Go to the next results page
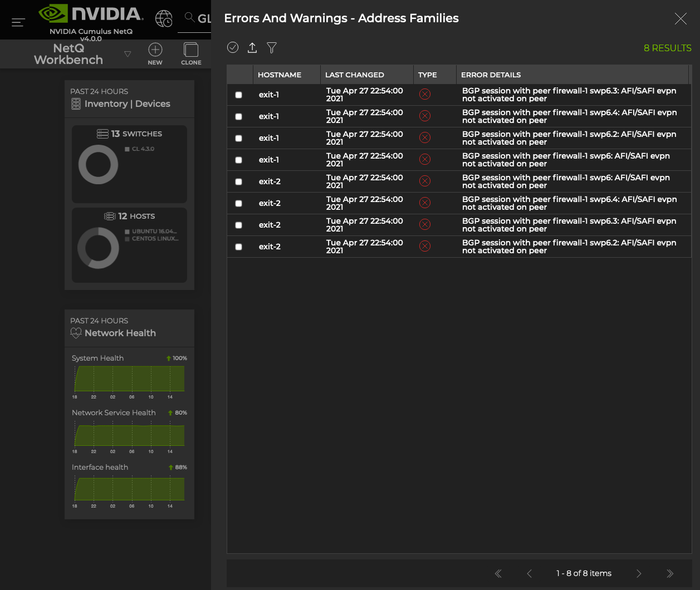 coord(639,573)
